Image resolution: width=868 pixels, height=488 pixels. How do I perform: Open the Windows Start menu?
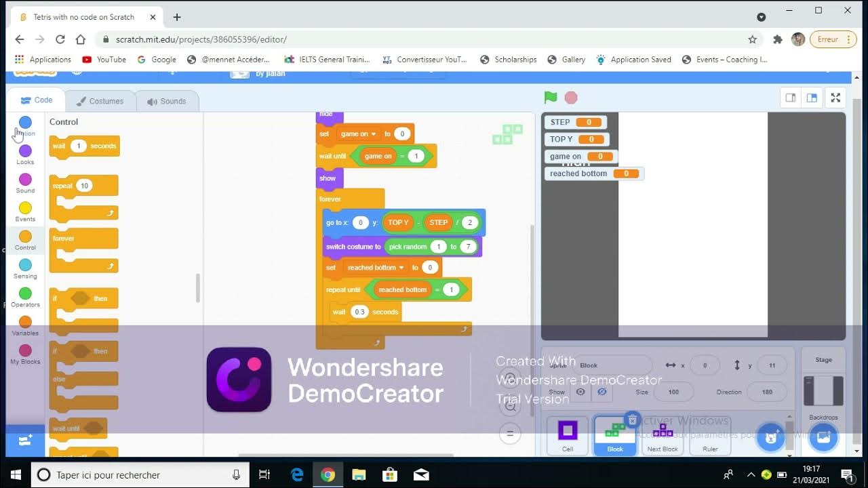click(x=15, y=474)
